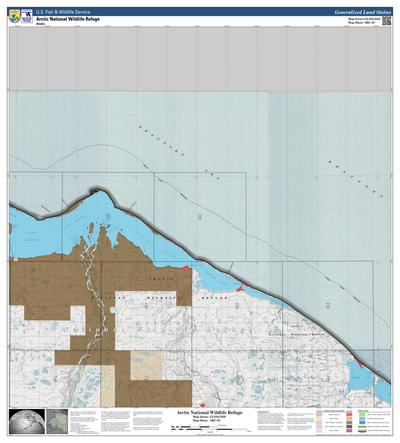Select the orange legend swatch
This screenshot has width=400, height=443.
point(349,418)
